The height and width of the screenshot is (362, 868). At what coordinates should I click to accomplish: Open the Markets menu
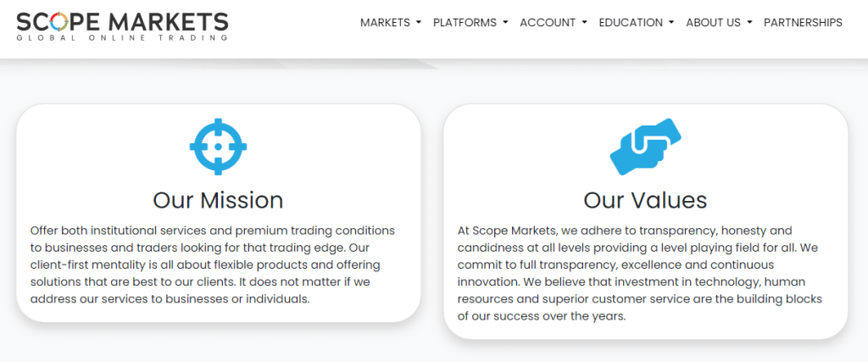391,23
